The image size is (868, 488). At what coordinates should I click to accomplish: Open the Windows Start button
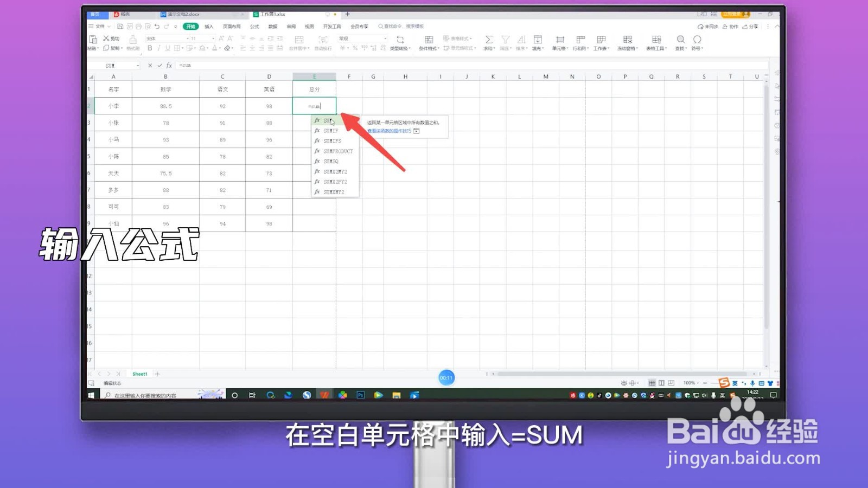click(x=91, y=395)
